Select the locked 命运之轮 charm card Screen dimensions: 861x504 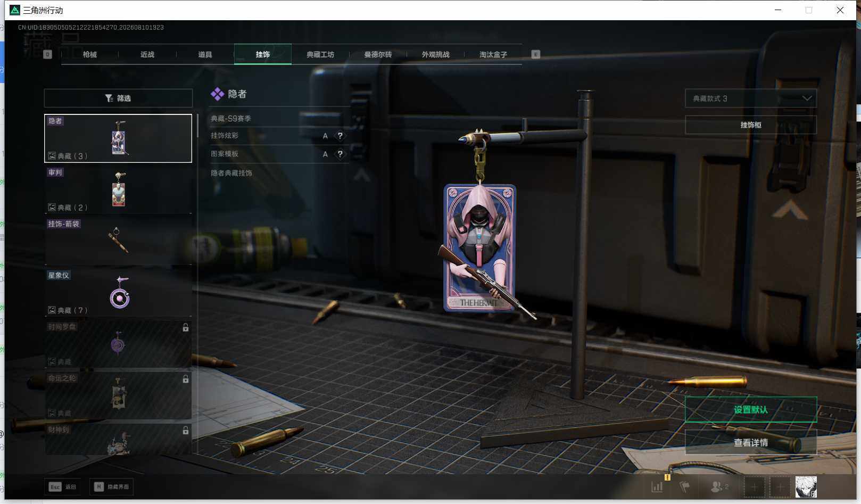(118, 395)
